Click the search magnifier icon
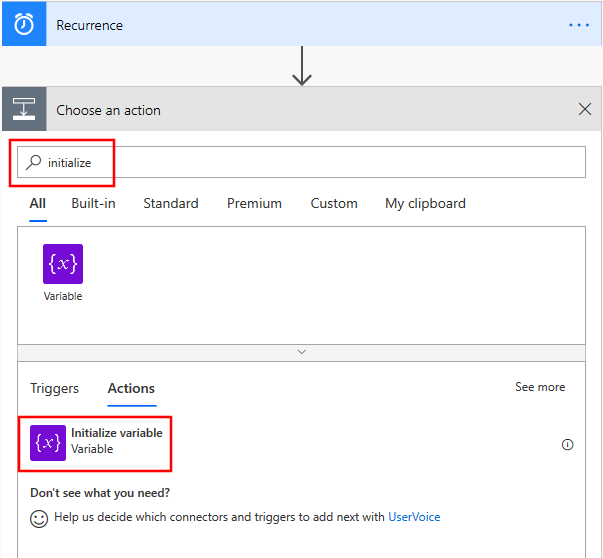This screenshot has width=603, height=558. [x=34, y=162]
